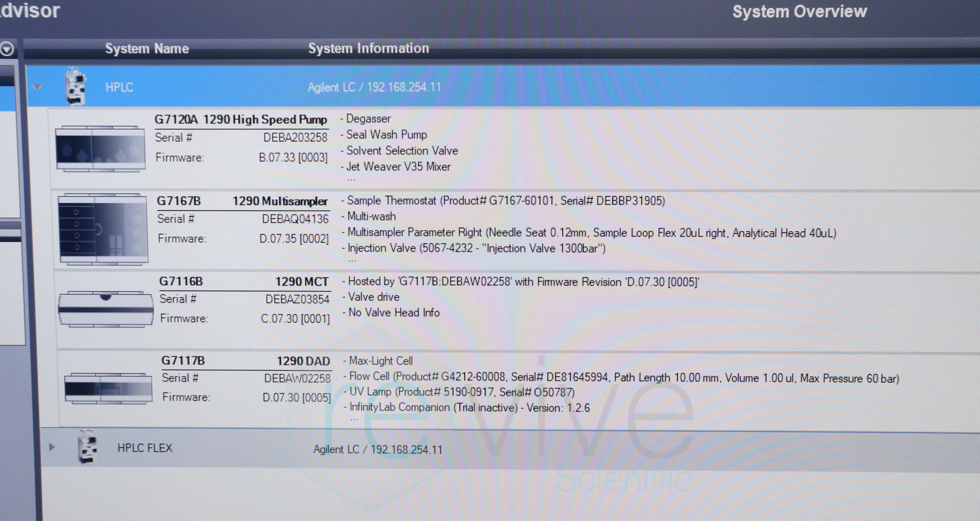Click the Multisampler Parameter Right line
This screenshot has width=980, height=521.
click(589, 232)
